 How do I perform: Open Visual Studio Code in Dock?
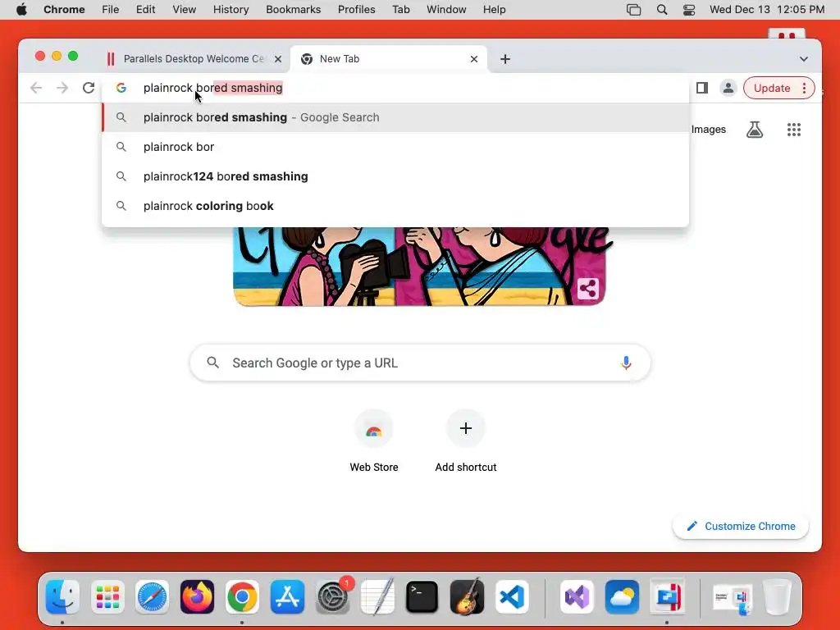pyautogui.click(x=512, y=597)
